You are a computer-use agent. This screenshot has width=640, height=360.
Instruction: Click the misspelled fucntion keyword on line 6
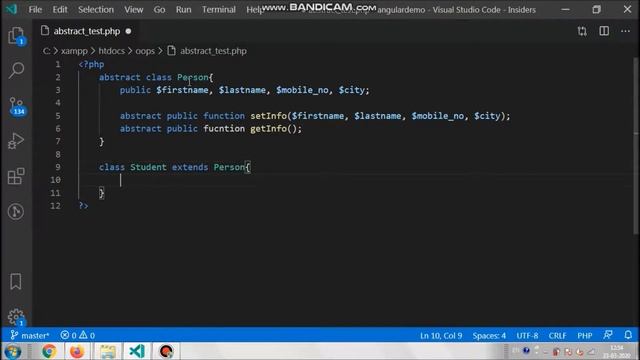tap(224, 129)
